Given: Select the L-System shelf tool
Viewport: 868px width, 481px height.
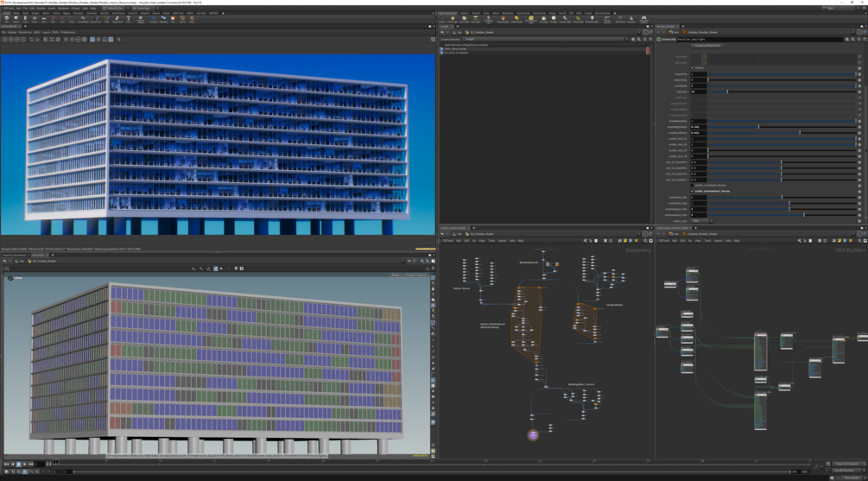Looking at the screenshot, I should click(x=154, y=19).
